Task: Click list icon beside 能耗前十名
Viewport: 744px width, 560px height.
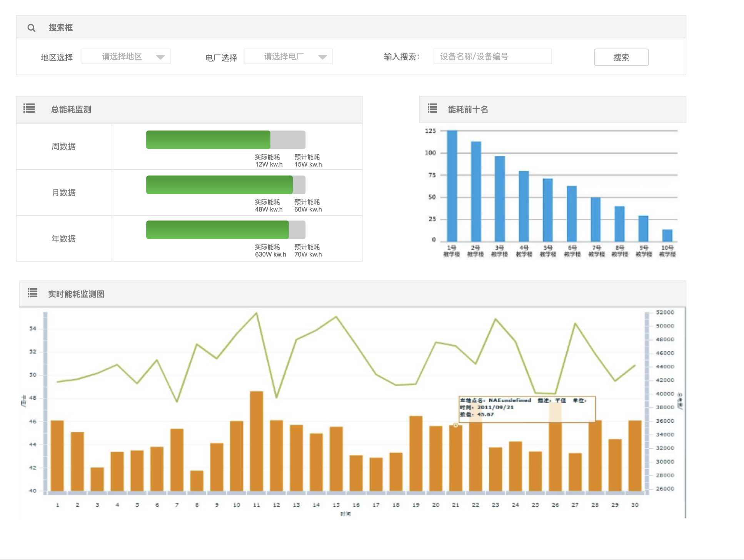Action: point(432,108)
